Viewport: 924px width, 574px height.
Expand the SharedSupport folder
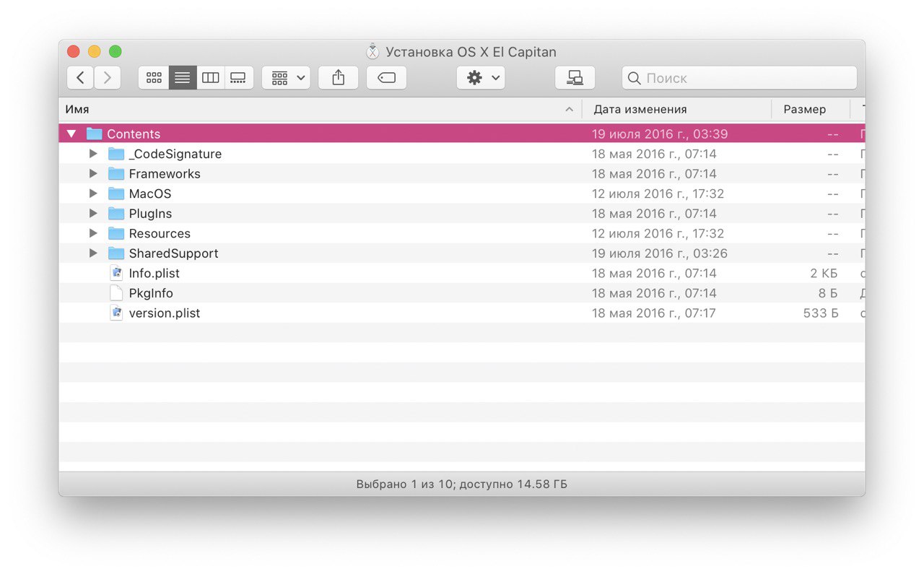[x=93, y=253]
